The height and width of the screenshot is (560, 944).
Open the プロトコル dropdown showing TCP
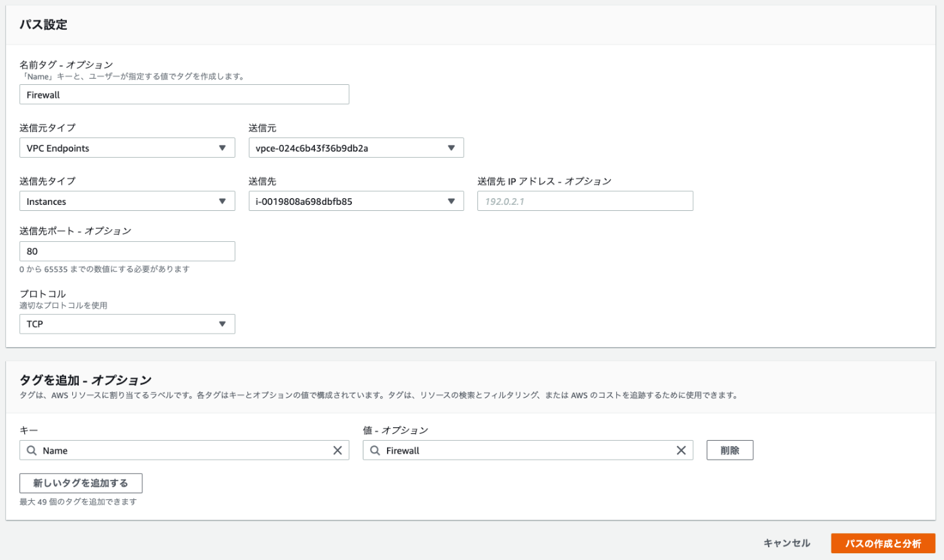pyautogui.click(x=127, y=323)
